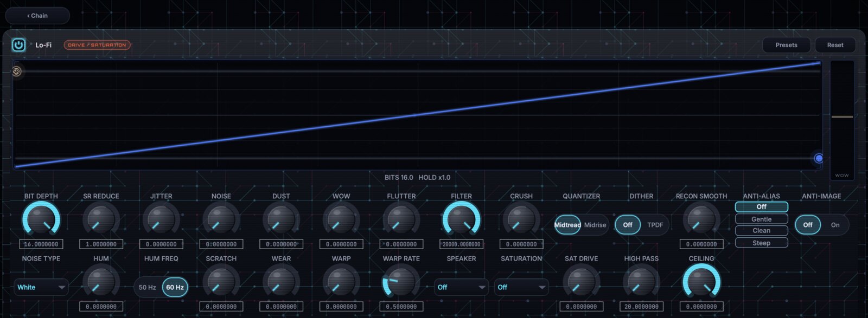This screenshot has width=868, height=318.
Task: Click the Noise knob
Action: [221, 219]
